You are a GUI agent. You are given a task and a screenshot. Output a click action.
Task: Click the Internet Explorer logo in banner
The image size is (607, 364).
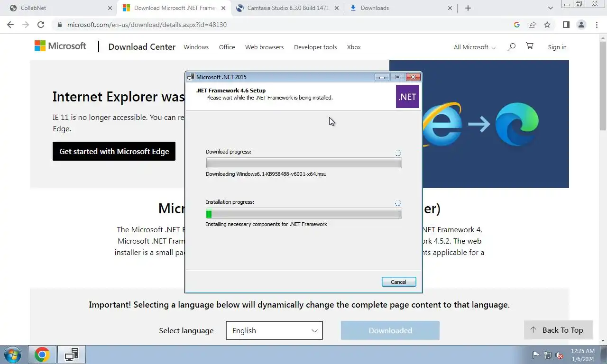(442, 124)
